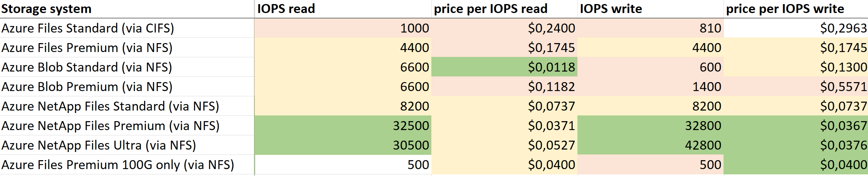Select the 'Storage system' header cell
This screenshot has height=176, width=868.
click(x=127, y=9)
